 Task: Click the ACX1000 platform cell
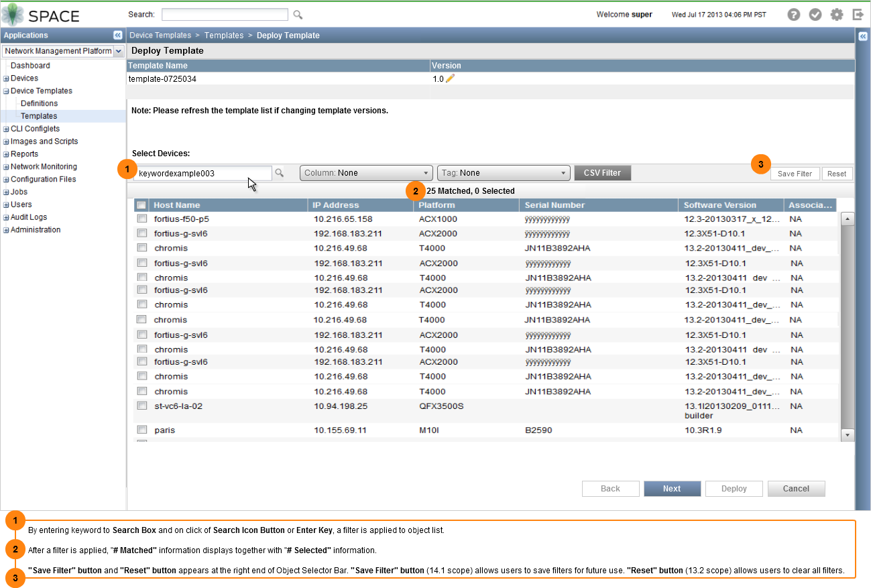click(x=439, y=219)
